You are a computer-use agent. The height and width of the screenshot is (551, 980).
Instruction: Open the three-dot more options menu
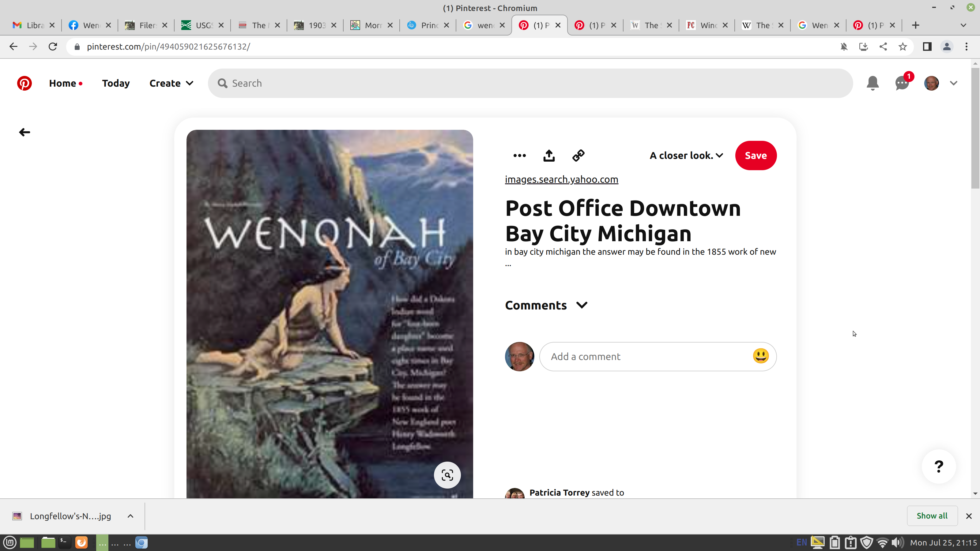(x=519, y=156)
